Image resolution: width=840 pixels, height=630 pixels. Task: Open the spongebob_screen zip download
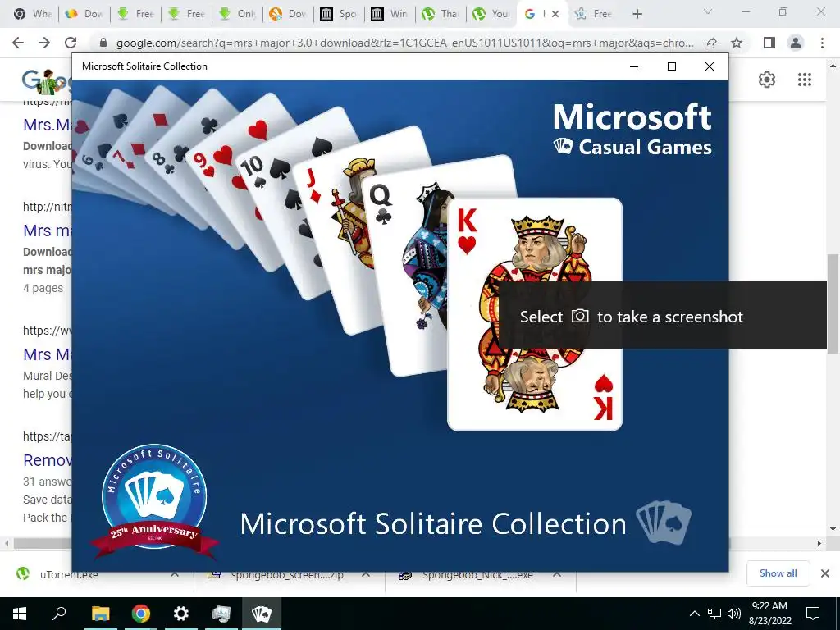tap(286, 575)
